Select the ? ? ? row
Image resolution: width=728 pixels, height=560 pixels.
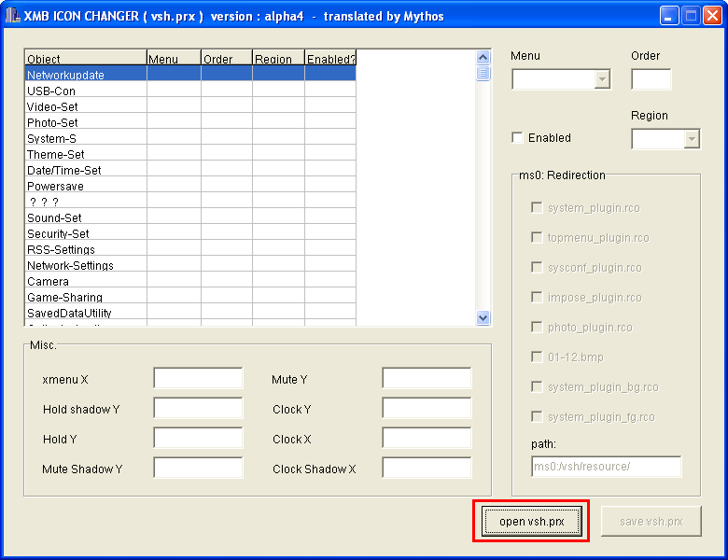pos(190,200)
